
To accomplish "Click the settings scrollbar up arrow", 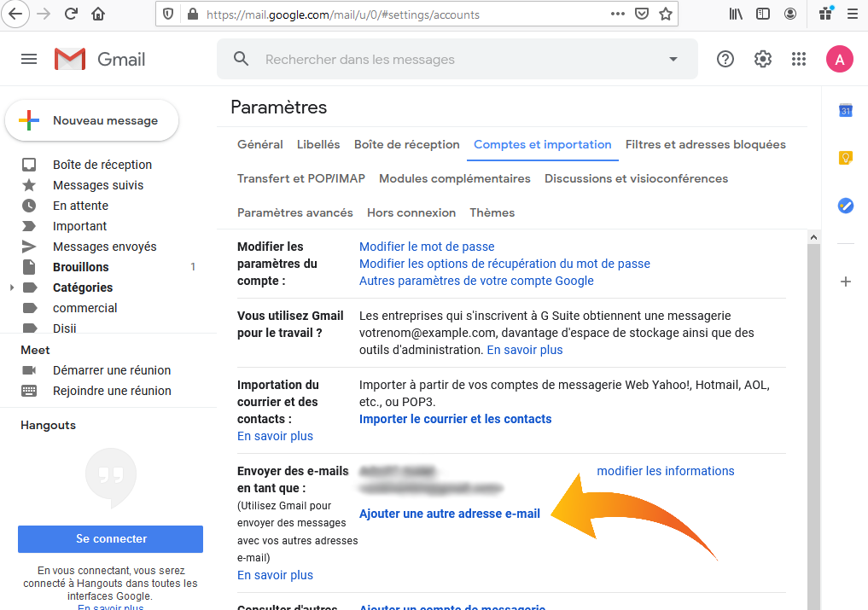I will click(x=813, y=237).
